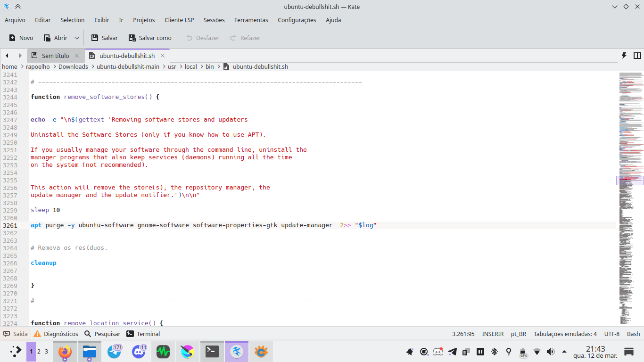644x362 pixels.
Task: Open the Selection menu
Action: click(x=73, y=20)
